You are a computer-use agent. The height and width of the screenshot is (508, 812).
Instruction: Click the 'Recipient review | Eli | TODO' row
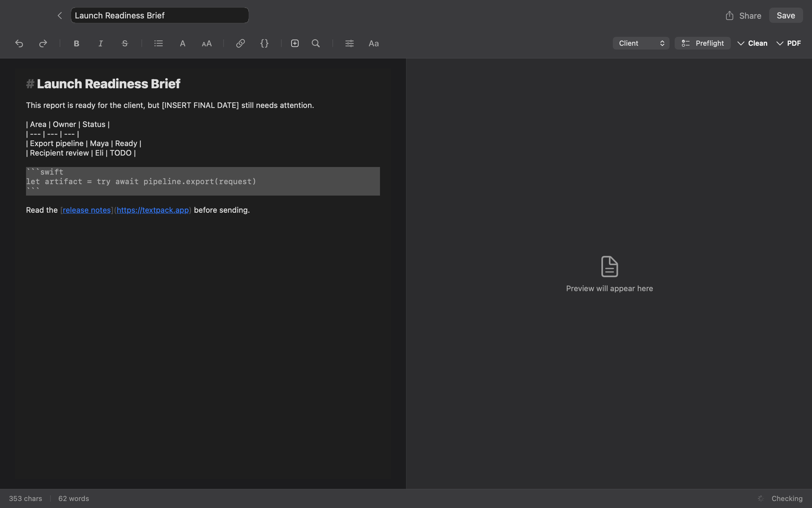pos(81,153)
